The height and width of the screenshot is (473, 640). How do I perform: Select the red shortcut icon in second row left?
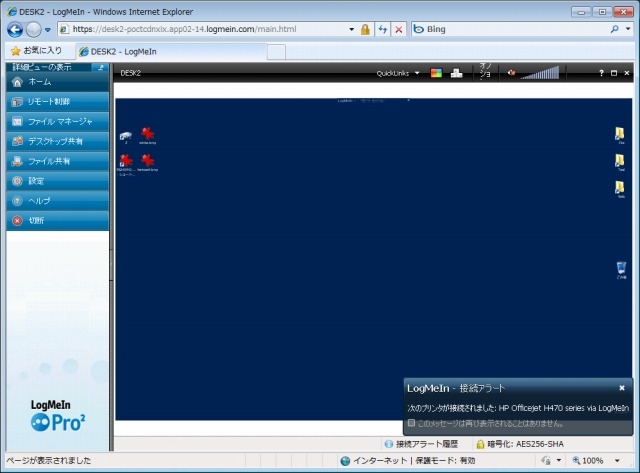[x=126, y=164]
